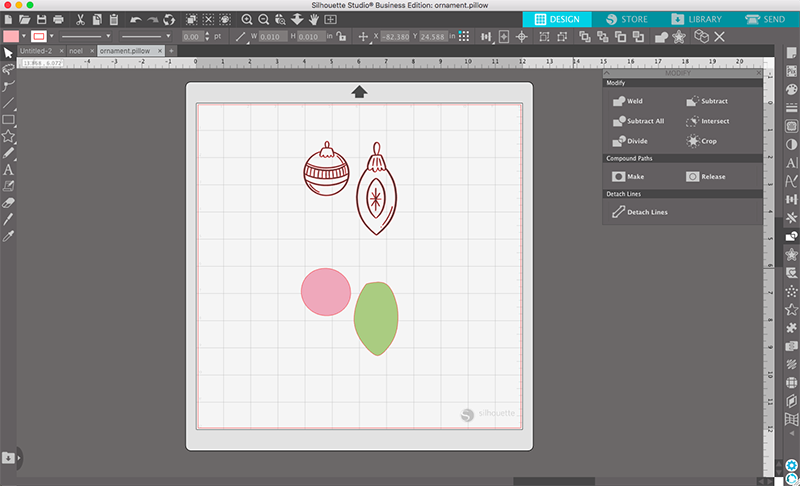Viewport: 800px width, 486px height.
Task: Click the Bring to Front icon
Action: (x=585, y=37)
